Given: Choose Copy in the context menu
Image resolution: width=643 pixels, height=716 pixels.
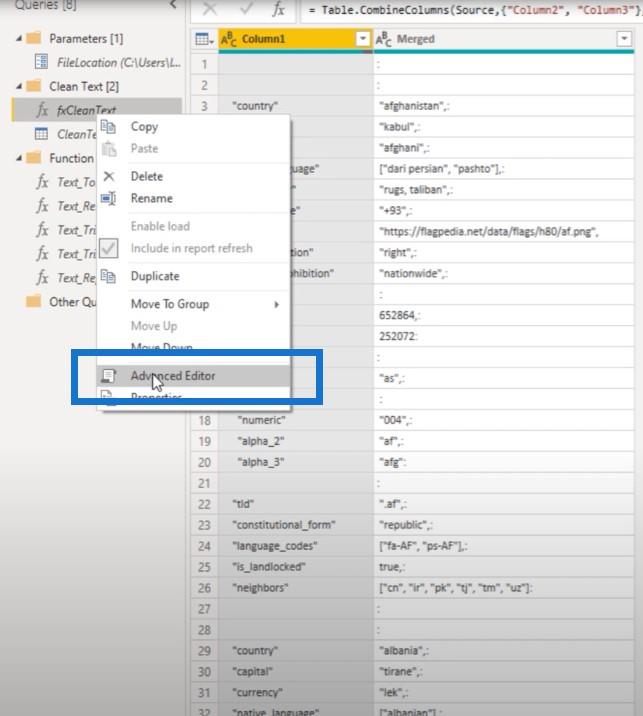Looking at the screenshot, I should tap(144, 126).
